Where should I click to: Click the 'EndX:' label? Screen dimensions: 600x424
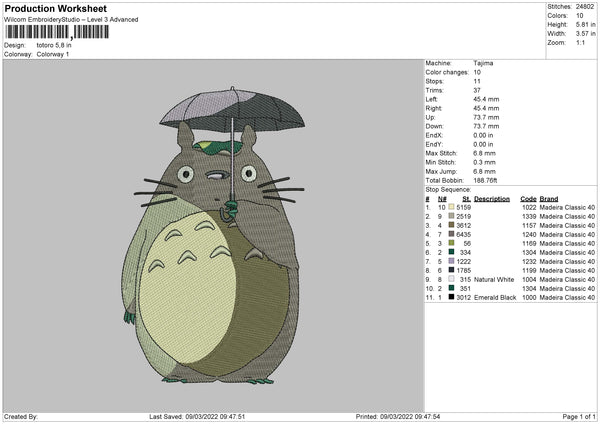(x=434, y=135)
